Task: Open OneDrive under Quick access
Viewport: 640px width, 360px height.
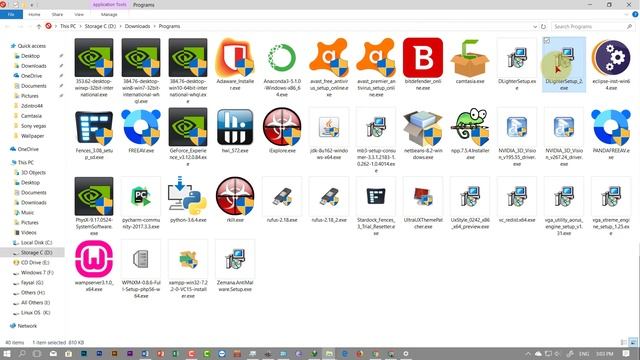Action: [31, 76]
